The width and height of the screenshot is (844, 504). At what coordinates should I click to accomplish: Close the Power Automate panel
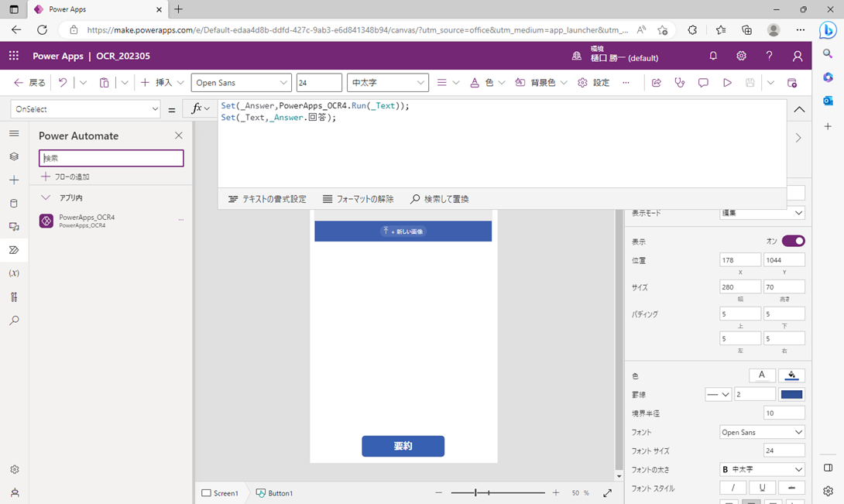click(x=179, y=135)
